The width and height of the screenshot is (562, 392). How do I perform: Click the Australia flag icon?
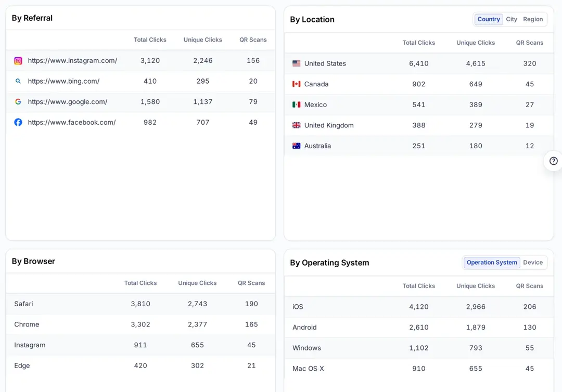tap(297, 146)
